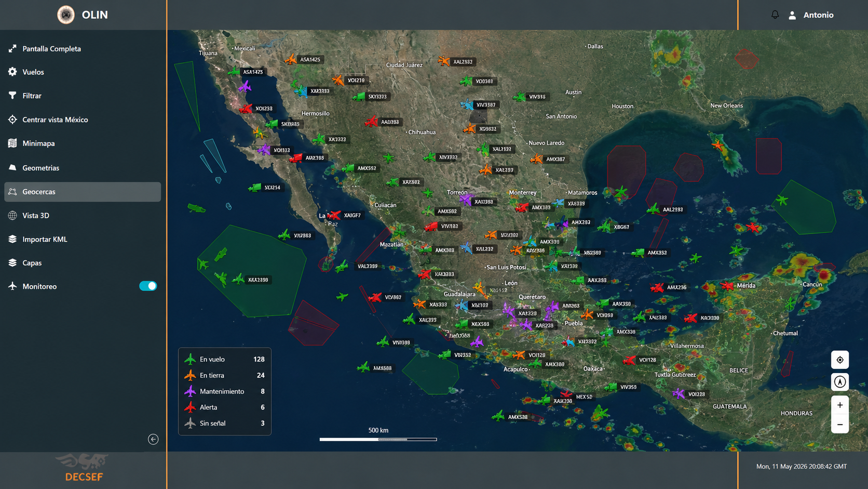This screenshot has width=868, height=489.
Task: Click the VAL1399 flight label
Action: (368, 266)
